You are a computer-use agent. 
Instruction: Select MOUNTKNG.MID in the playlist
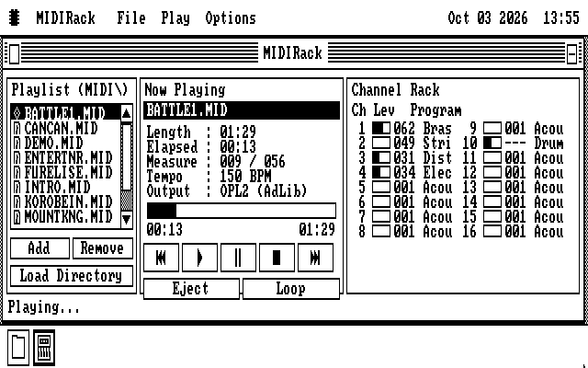tap(65, 217)
